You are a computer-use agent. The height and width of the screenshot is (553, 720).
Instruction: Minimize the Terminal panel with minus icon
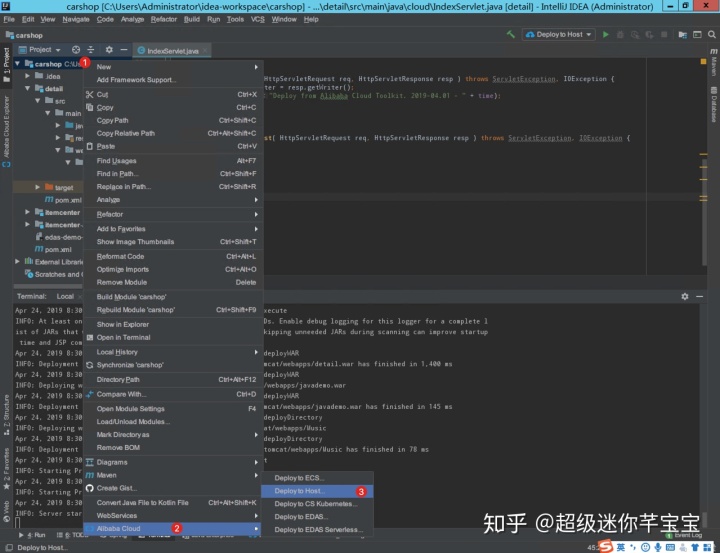pos(699,297)
